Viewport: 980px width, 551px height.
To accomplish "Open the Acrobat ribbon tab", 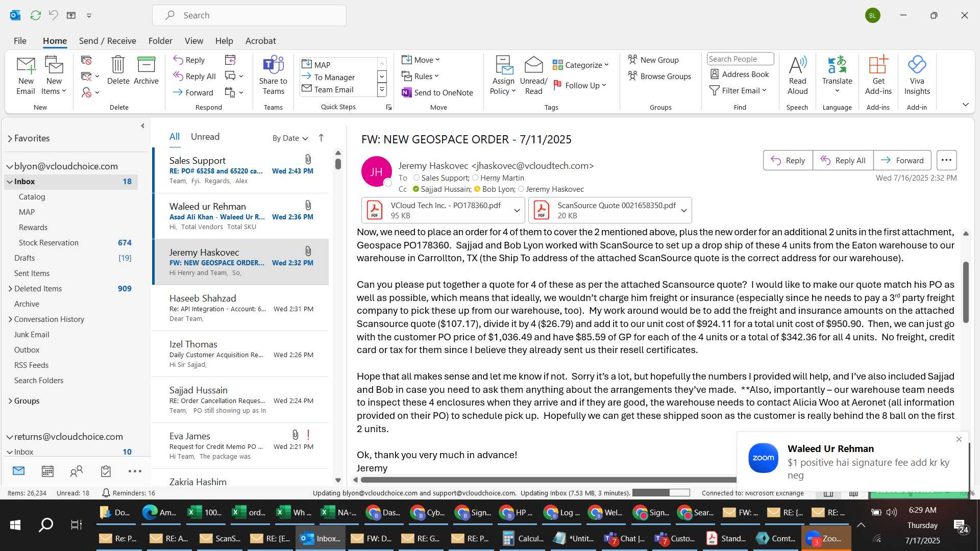I will tap(260, 41).
